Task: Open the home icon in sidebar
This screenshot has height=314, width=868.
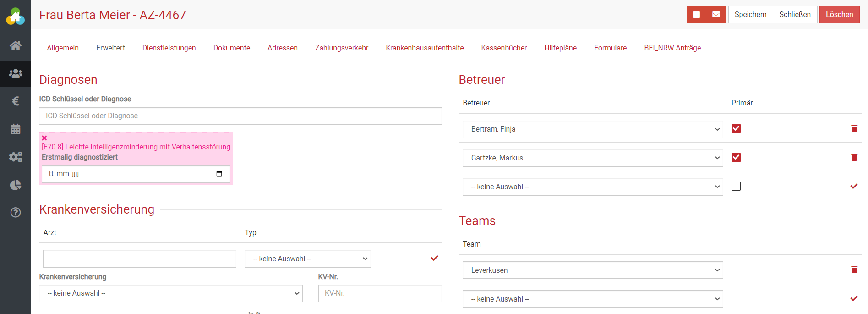Action: point(16,45)
